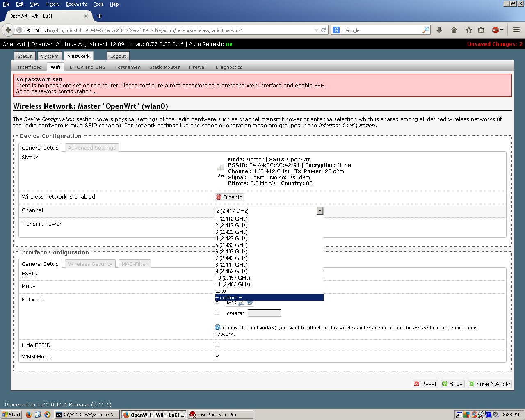Screen dimensions: 525x420
Task: Click the network help question icon
Action: [217, 327]
